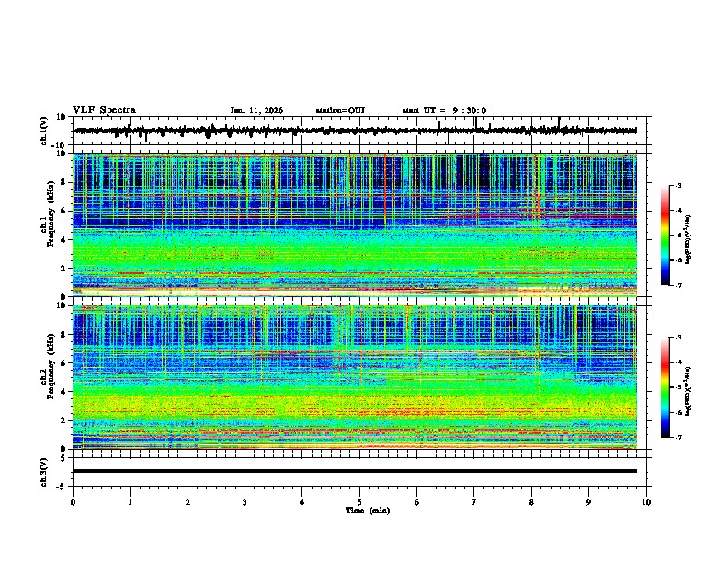The height and width of the screenshot is (563, 728).
Task: Click time axis tick label "1"
Action: (130, 502)
